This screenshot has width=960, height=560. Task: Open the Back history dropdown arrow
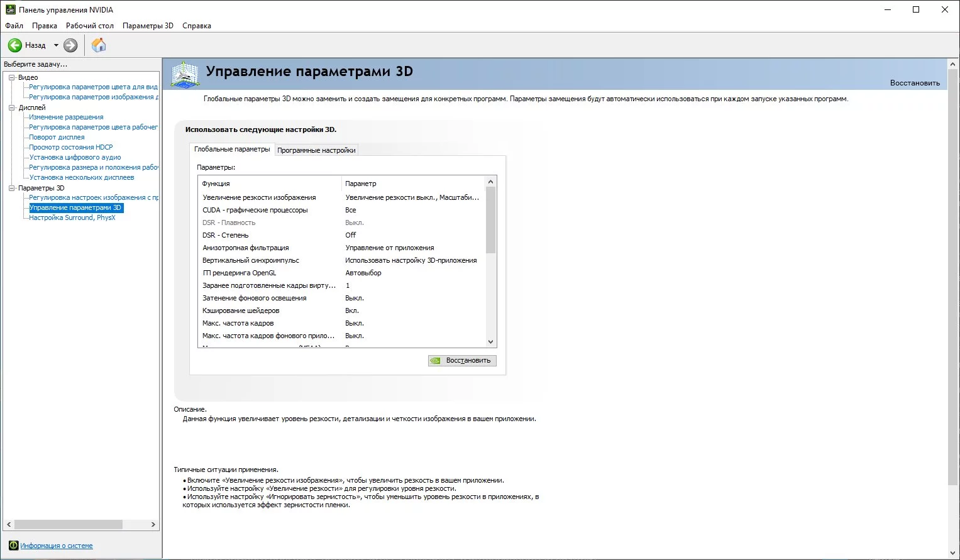56,45
